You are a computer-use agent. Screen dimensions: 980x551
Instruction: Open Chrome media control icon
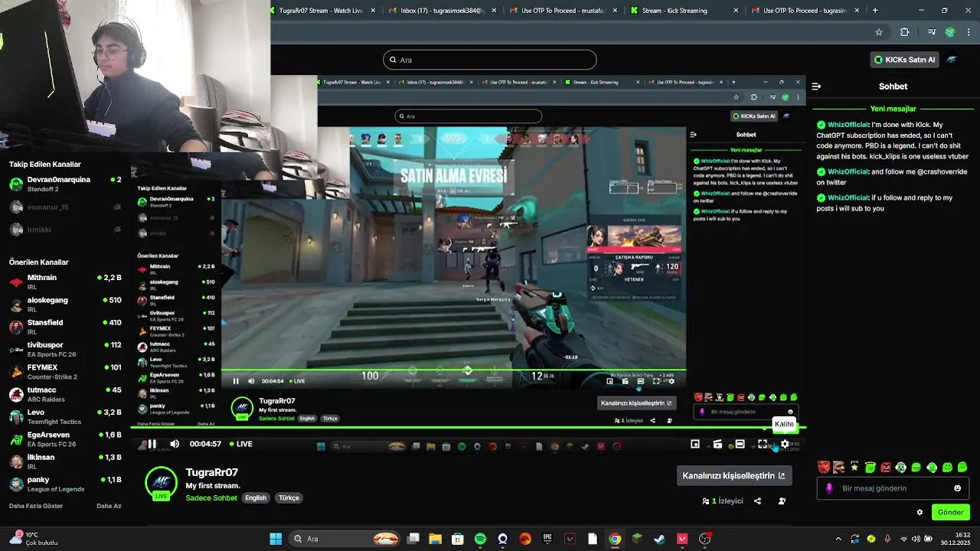932,32
